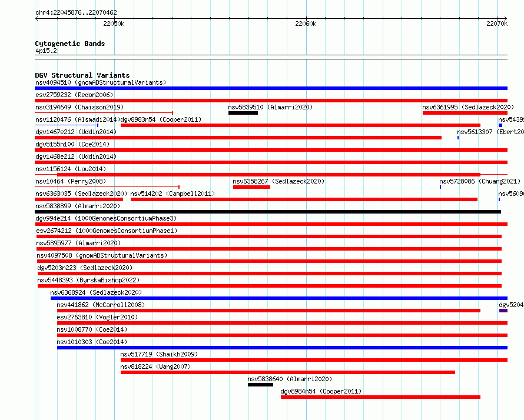Open esv2674212 1000GenomesConsortiumPhase1 label

(107, 231)
